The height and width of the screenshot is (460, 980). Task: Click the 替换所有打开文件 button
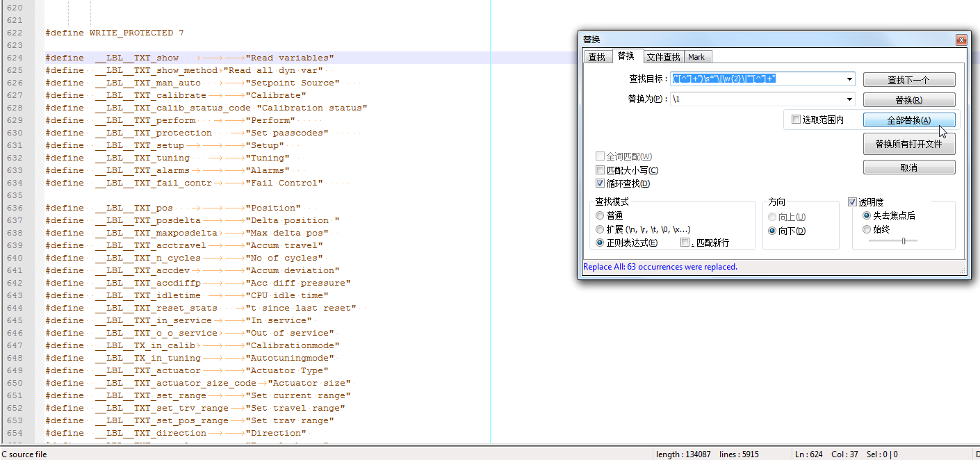[908, 144]
